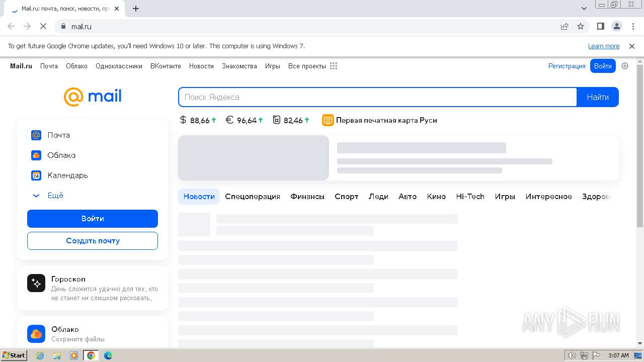
Task: Select the Игры news tab
Action: pyautogui.click(x=505, y=197)
